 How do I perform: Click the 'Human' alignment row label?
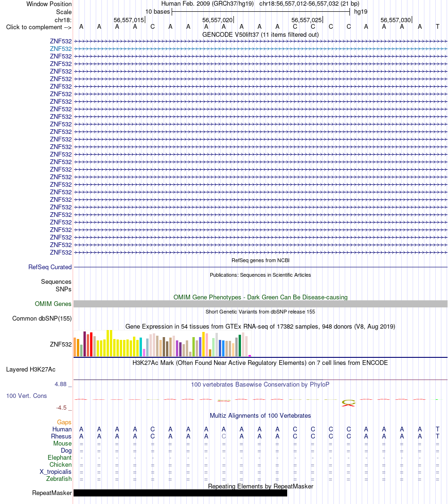62,429
